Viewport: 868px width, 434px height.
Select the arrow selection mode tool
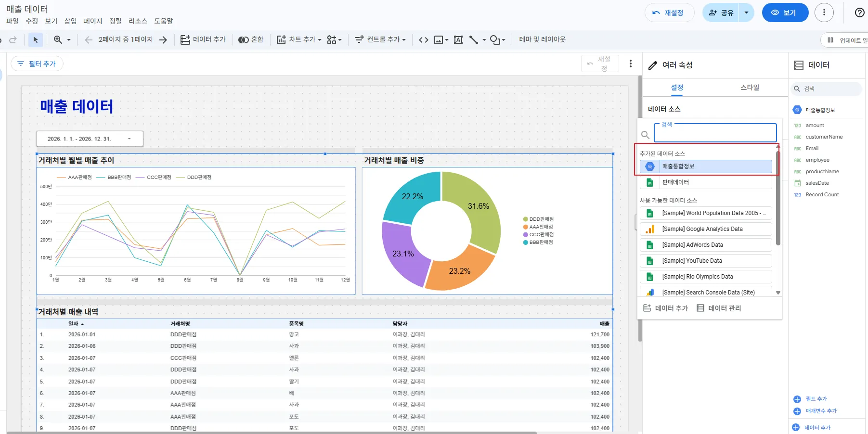point(35,40)
